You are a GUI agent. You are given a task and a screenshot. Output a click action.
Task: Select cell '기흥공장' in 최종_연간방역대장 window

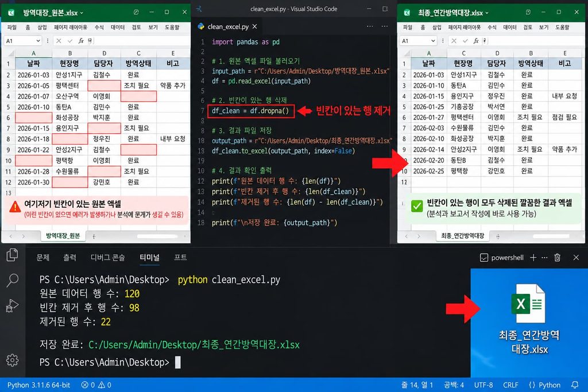point(464,107)
